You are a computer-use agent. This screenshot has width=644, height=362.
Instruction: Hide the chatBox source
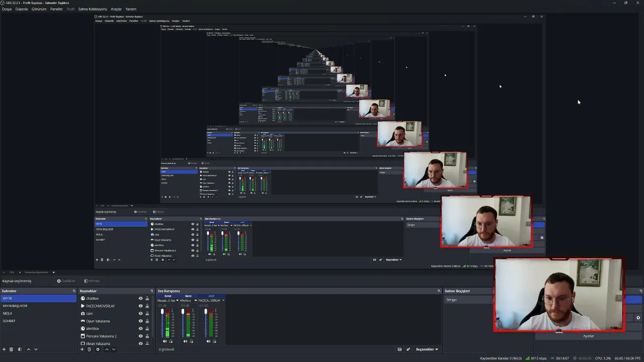pos(141,299)
